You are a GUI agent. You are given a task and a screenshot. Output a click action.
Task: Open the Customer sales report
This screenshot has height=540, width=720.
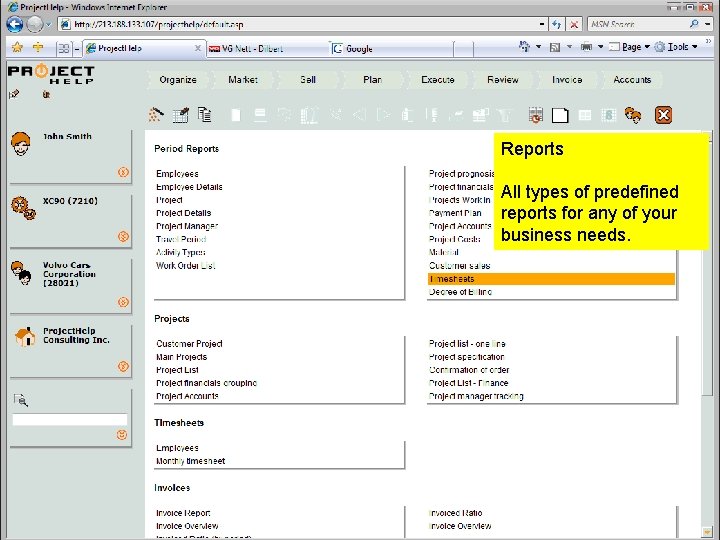tap(459, 265)
